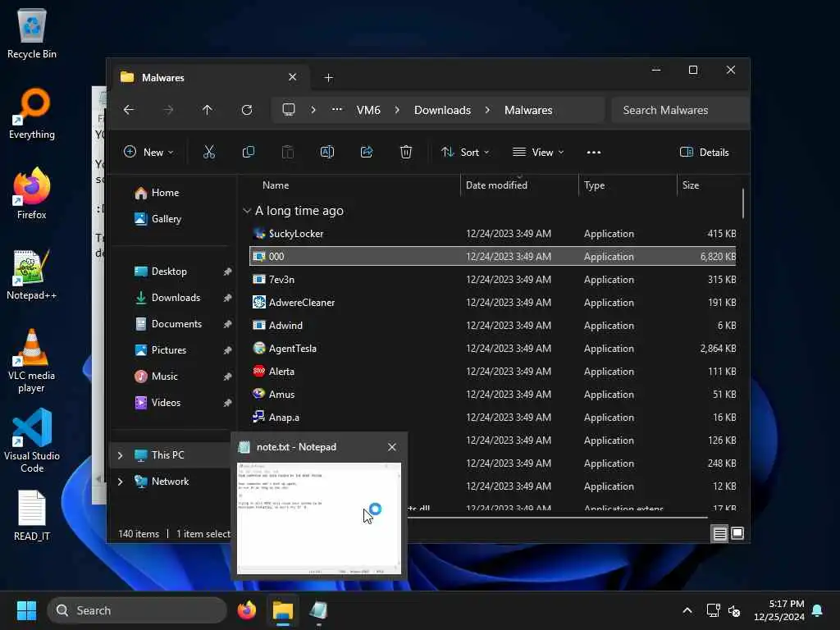Select $uckyLocker file row
The height and width of the screenshot is (630, 840).
pos(493,234)
